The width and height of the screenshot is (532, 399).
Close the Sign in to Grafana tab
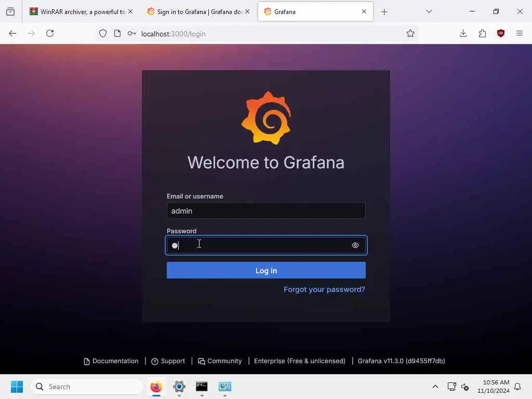(x=247, y=12)
